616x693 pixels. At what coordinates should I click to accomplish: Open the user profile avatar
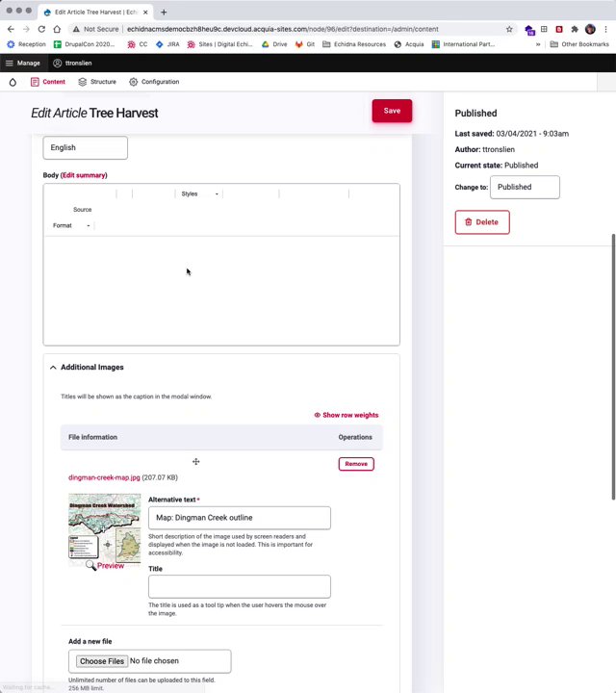(x=590, y=29)
